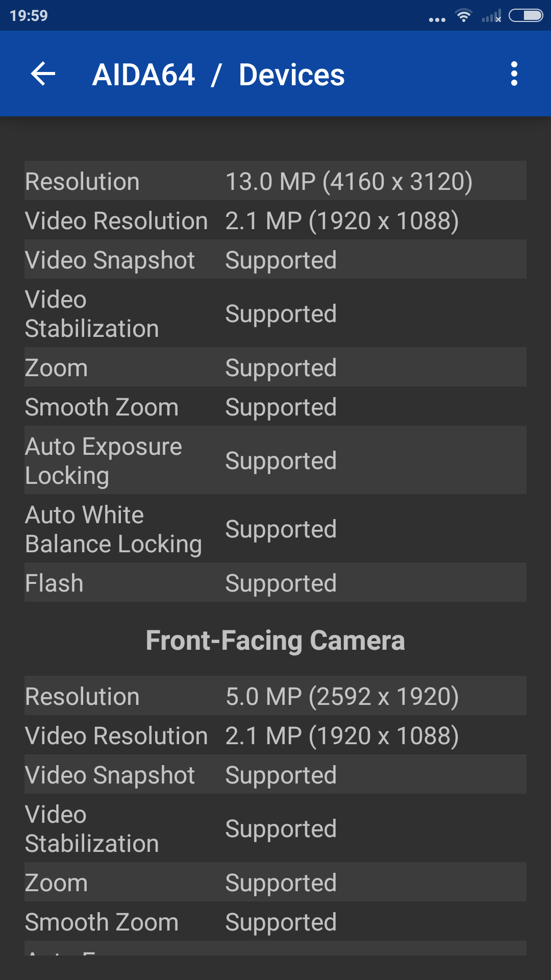
Task: Tap the Front-Facing Camera section header
Action: pyautogui.click(x=275, y=640)
